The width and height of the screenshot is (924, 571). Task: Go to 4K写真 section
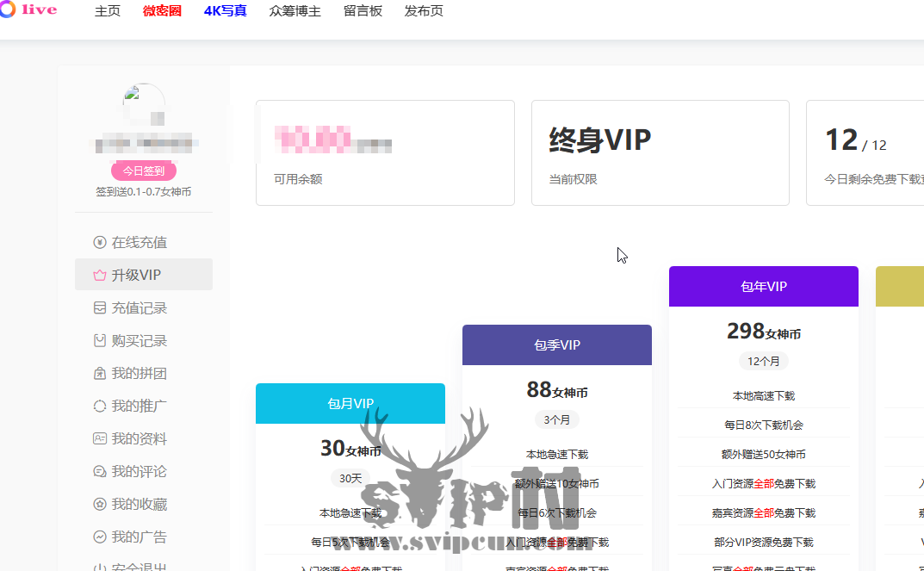click(x=225, y=11)
